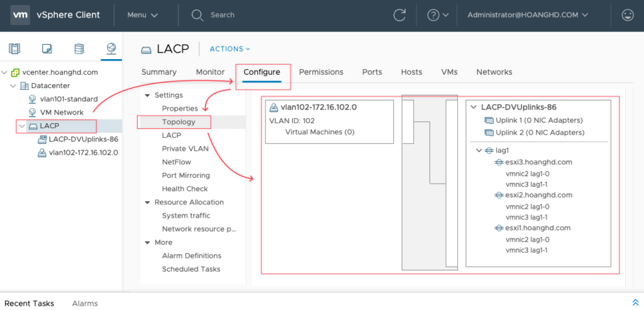Click the search magnifier icon

coord(197,15)
